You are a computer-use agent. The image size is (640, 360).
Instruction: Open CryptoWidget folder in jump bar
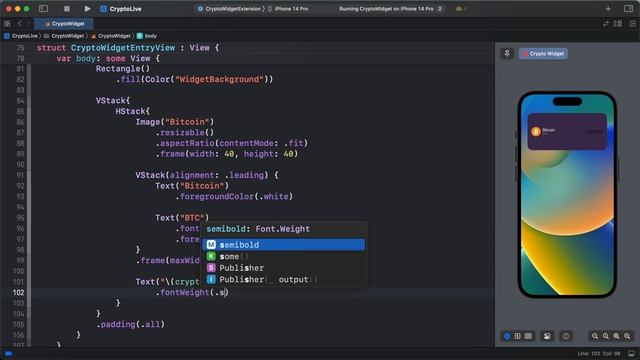pyautogui.click(x=64, y=36)
